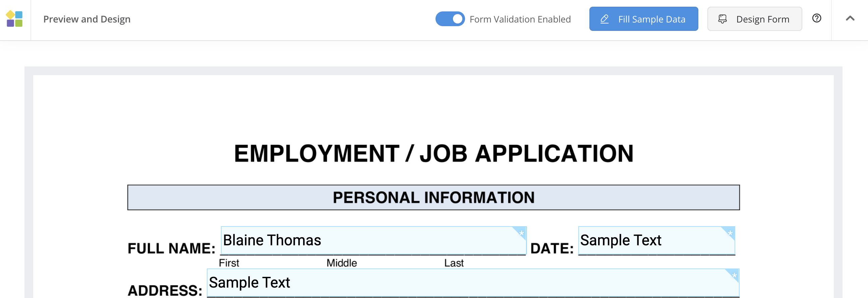Click the required asterisk on Address field
The width and height of the screenshot is (868, 298).
click(734, 275)
